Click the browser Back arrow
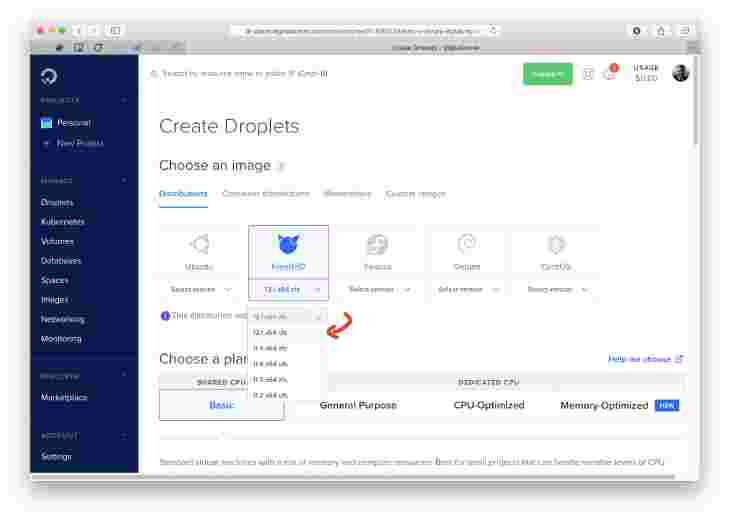730x521 pixels. coord(78,31)
